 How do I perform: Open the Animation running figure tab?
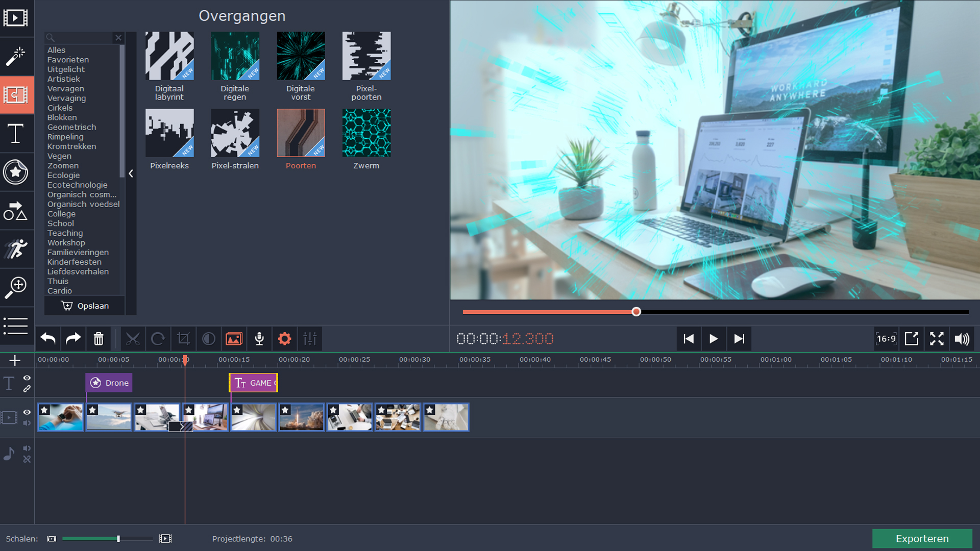[16, 249]
